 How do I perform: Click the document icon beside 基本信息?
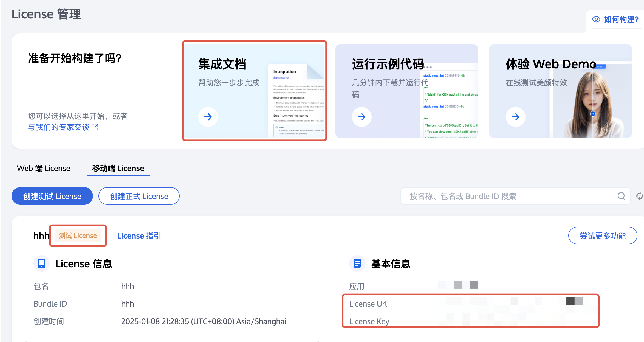(x=357, y=263)
